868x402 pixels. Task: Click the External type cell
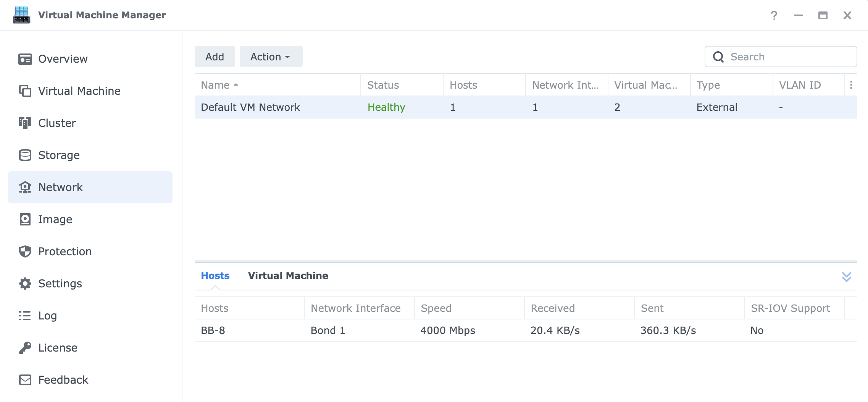pyautogui.click(x=717, y=107)
